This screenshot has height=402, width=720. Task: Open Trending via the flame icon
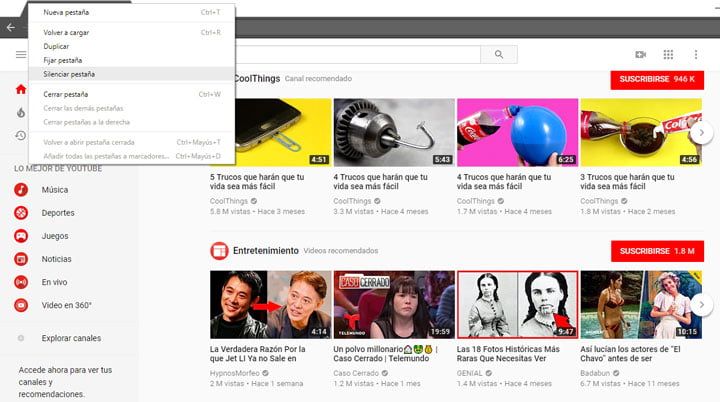point(21,112)
